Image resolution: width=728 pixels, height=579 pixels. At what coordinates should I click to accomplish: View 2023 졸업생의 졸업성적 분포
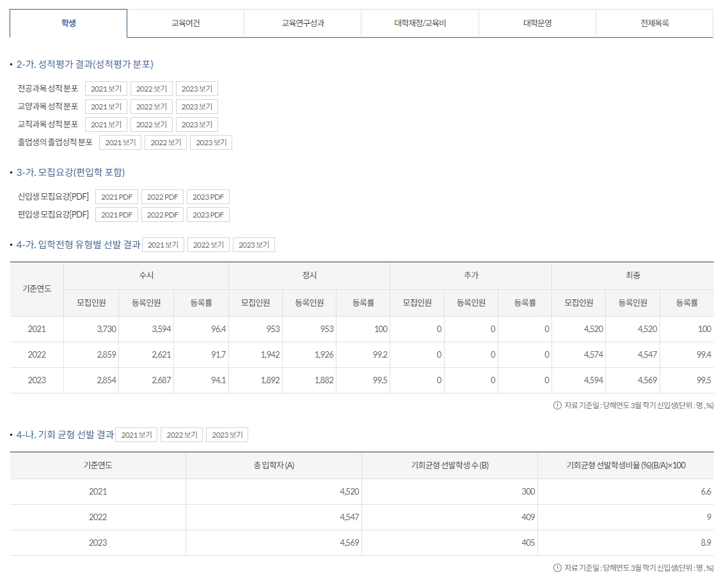(x=211, y=143)
